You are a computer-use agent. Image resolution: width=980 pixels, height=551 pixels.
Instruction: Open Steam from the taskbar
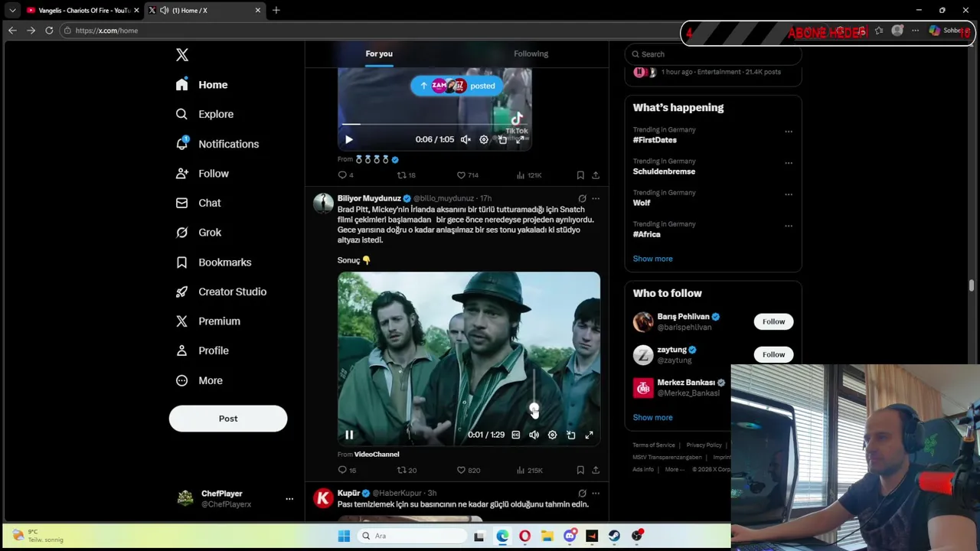(x=614, y=536)
